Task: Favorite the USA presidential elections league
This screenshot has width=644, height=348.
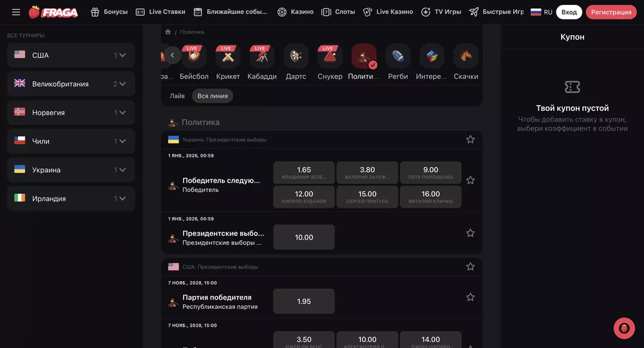Action: click(470, 267)
